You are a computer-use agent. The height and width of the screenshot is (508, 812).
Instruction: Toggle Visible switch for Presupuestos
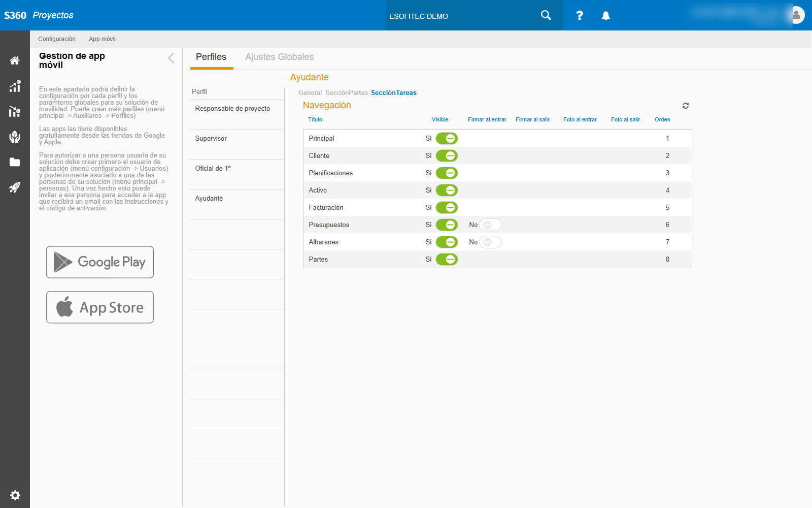(x=447, y=225)
